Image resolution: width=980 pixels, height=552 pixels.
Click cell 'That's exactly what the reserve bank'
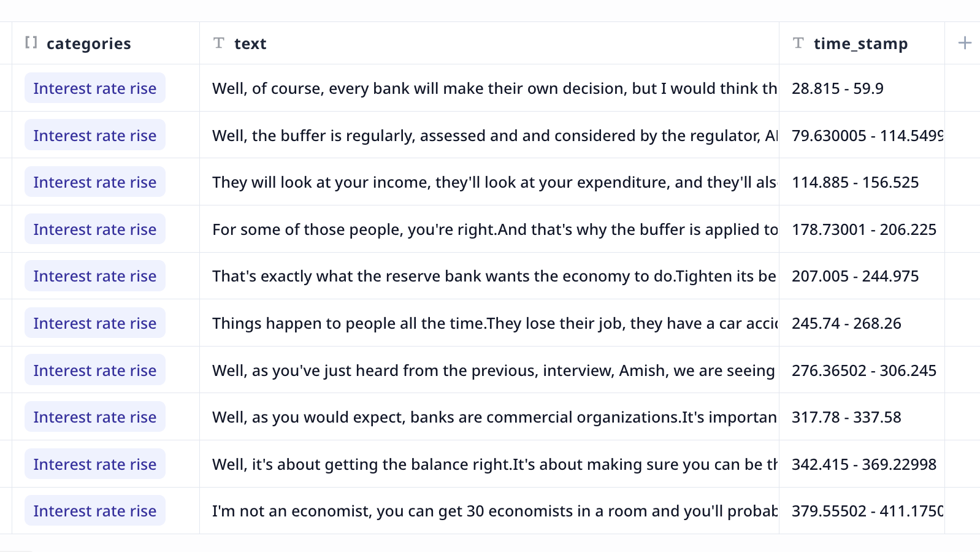[x=489, y=276]
